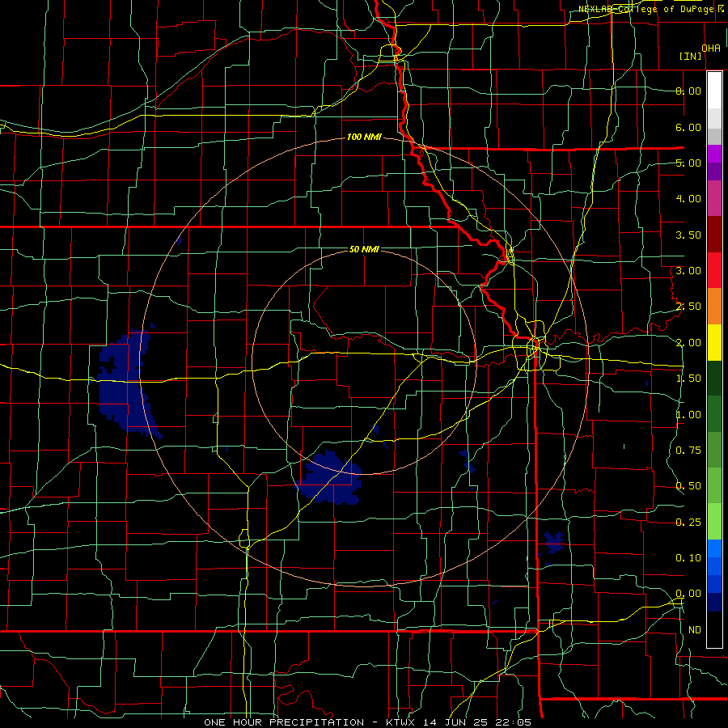Click the '5.00' scale value
The width and height of the screenshot is (728, 728).
[688, 163]
